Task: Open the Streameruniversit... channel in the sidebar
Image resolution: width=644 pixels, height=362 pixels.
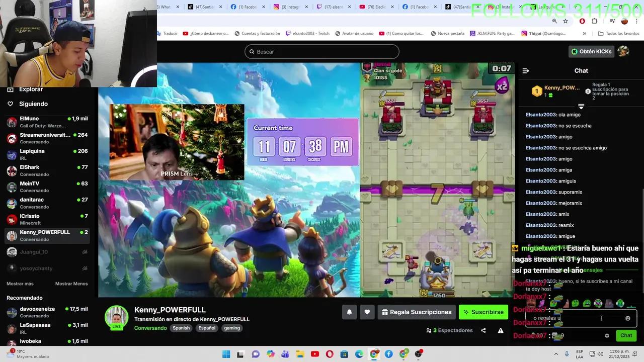Action: [x=47, y=138]
